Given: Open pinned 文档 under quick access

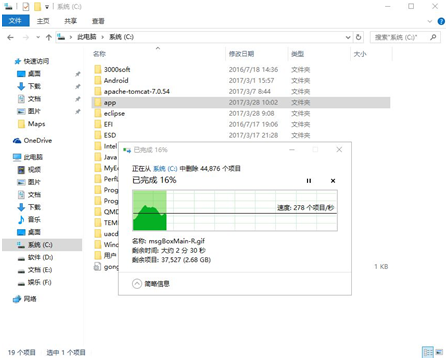Looking at the screenshot, I should click(34, 99).
